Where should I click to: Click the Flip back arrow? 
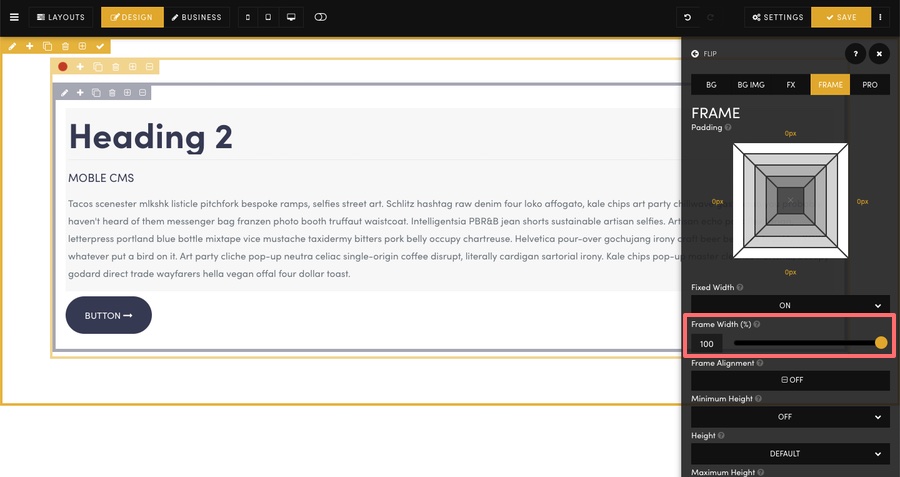coord(695,53)
